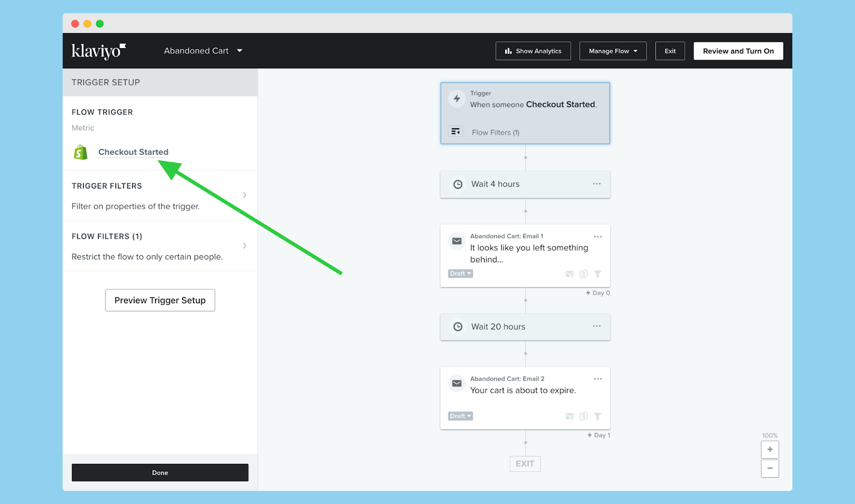Click the Klaviyo logo
Viewport: 855px width, 504px height.
pos(99,51)
